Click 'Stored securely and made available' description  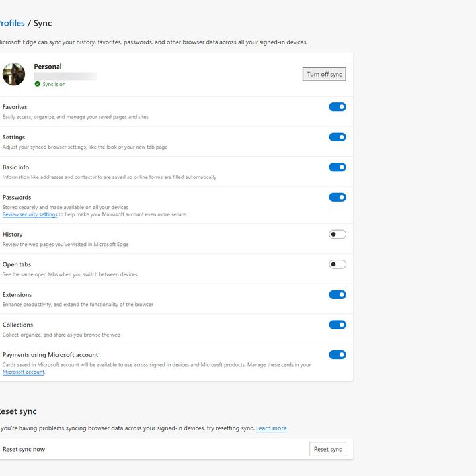[65, 207]
